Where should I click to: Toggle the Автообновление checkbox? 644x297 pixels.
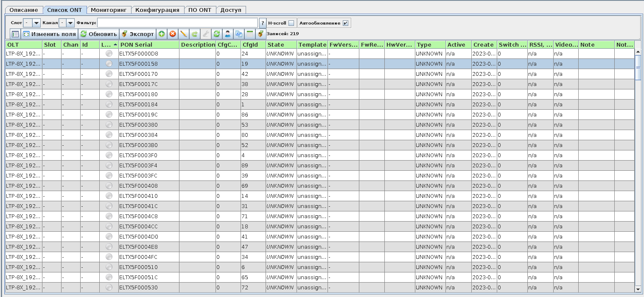click(x=345, y=23)
